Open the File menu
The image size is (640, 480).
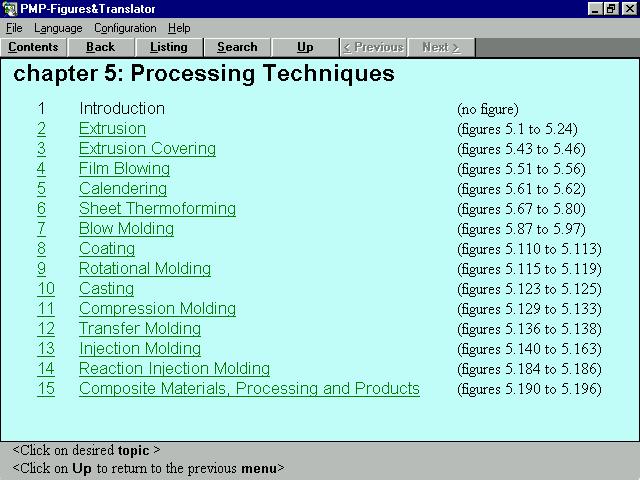point(14,28)
